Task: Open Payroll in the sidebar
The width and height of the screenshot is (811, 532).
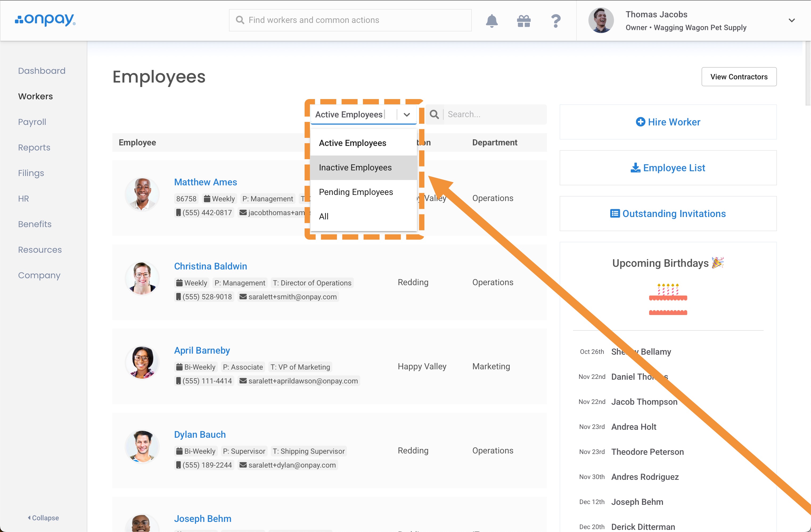Action: (32, 122)
